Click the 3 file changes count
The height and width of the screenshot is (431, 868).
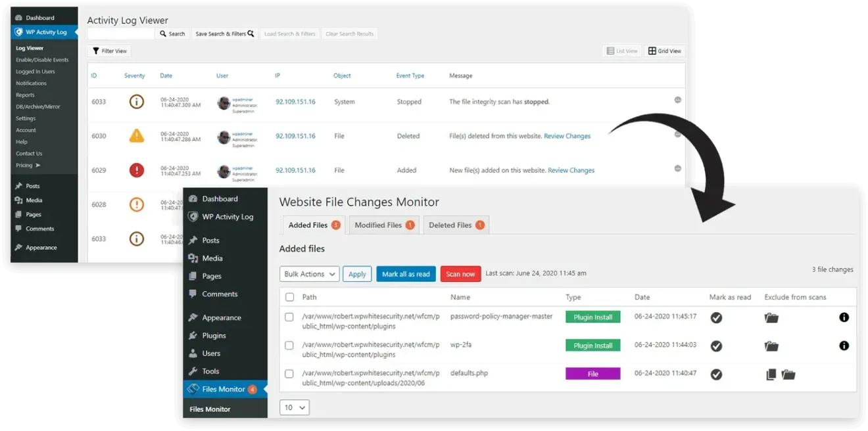832,269
